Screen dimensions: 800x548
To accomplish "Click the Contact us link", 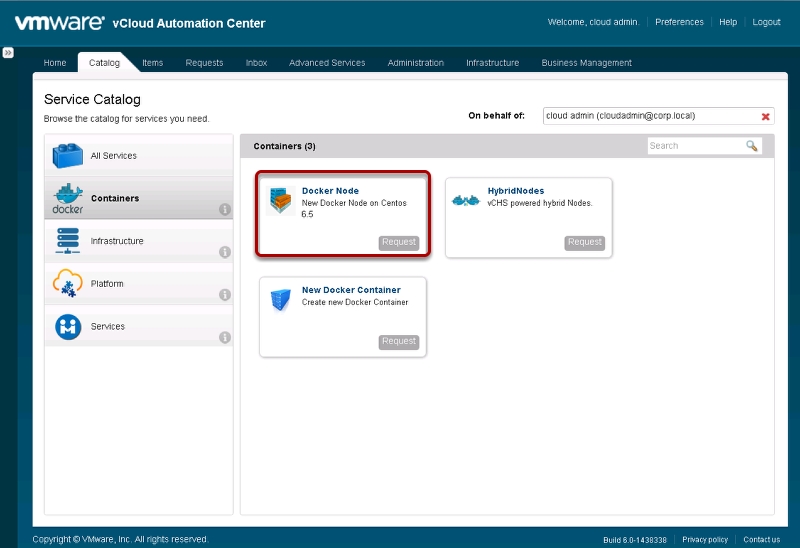I will (761, 539).
